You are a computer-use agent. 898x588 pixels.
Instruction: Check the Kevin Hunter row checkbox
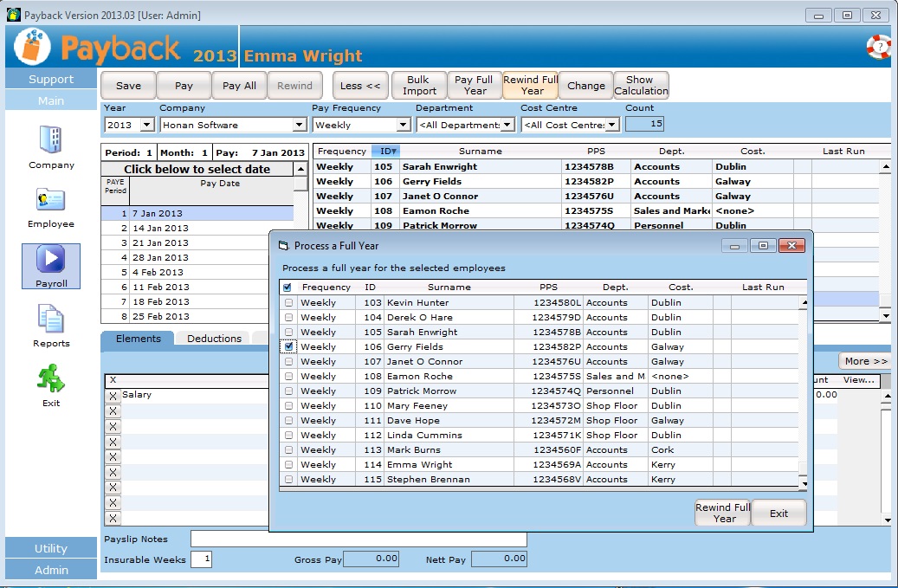click(289, 303)
